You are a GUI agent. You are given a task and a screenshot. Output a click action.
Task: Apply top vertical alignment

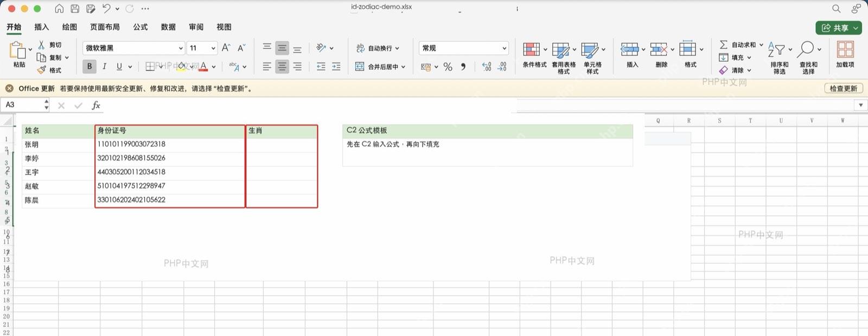[267, 48]
